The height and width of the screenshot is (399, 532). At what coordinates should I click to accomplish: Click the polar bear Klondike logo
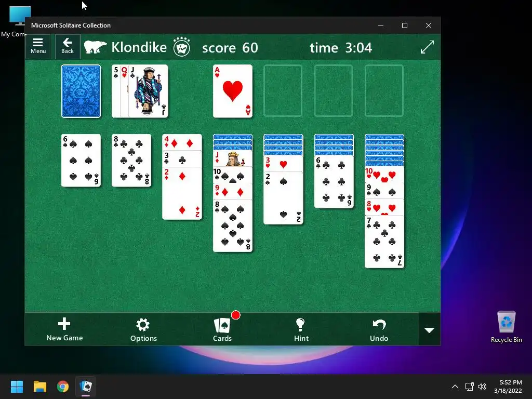coord(95,47)
